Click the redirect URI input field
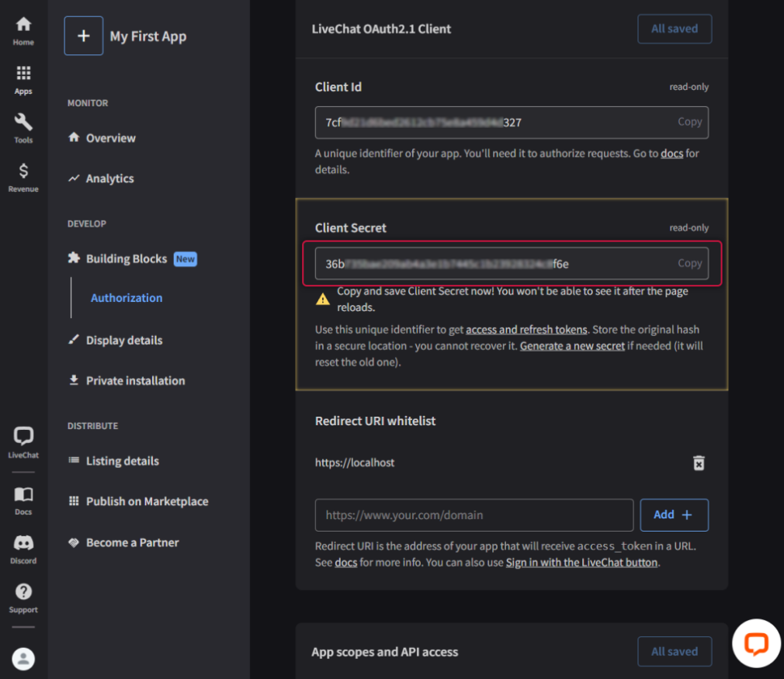Screen dimensions: 784x679 point(474,514)
